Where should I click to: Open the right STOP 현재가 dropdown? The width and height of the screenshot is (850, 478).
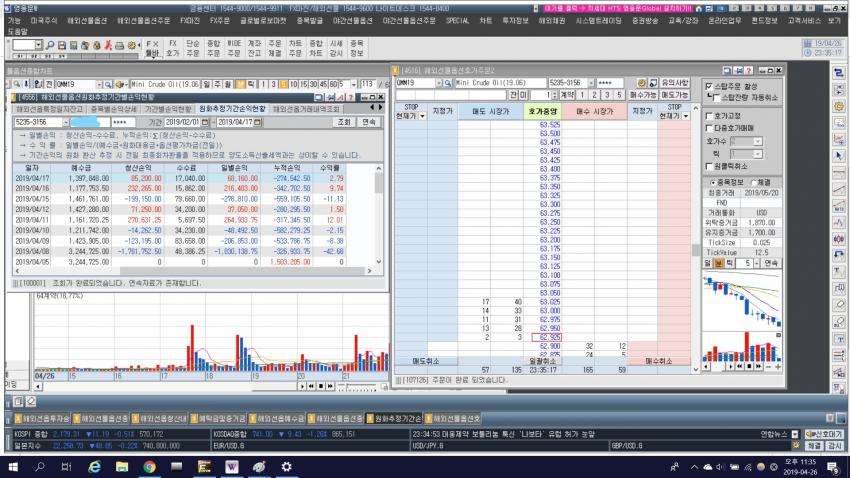tap(686, 116)
